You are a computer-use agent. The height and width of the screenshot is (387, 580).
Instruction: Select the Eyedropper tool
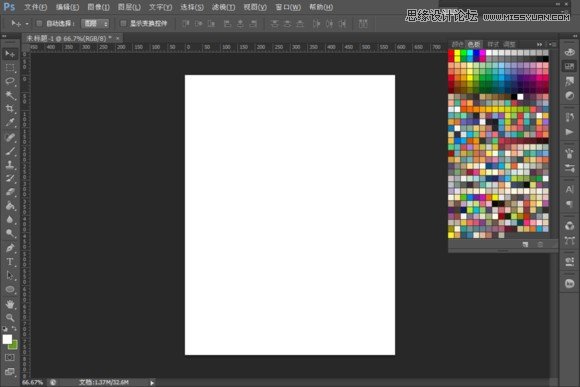tap(10, 122)
